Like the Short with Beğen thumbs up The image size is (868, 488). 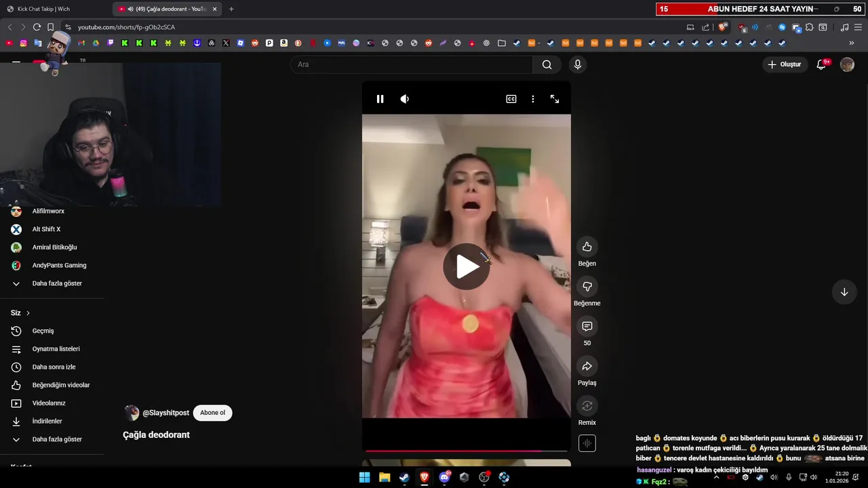pyautogui.click(x=587, y=247)
